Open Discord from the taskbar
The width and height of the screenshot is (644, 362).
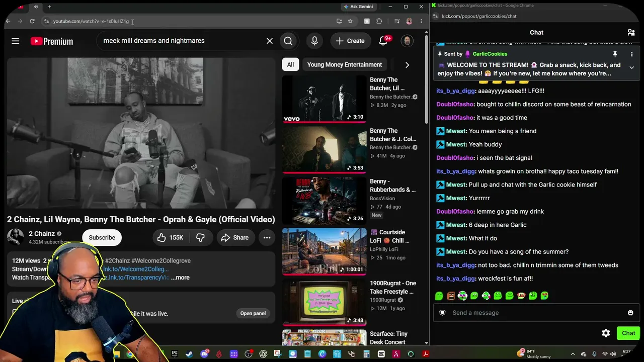click(204, 354)
